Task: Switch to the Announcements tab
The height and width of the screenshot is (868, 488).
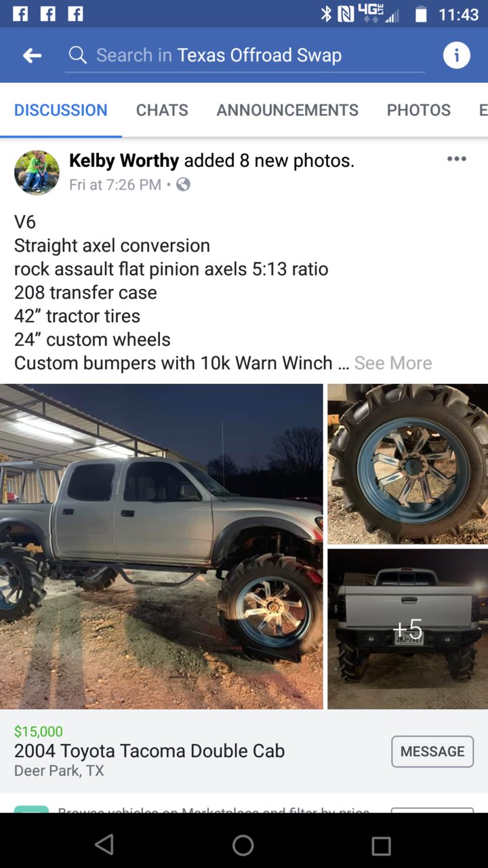Action: [287, 110]
